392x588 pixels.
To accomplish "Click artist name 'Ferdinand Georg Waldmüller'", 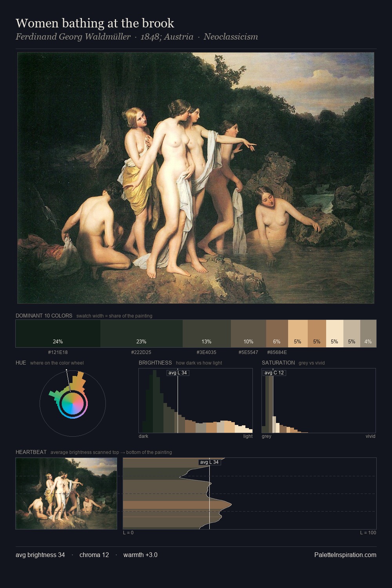I will (x=73, y=37).
